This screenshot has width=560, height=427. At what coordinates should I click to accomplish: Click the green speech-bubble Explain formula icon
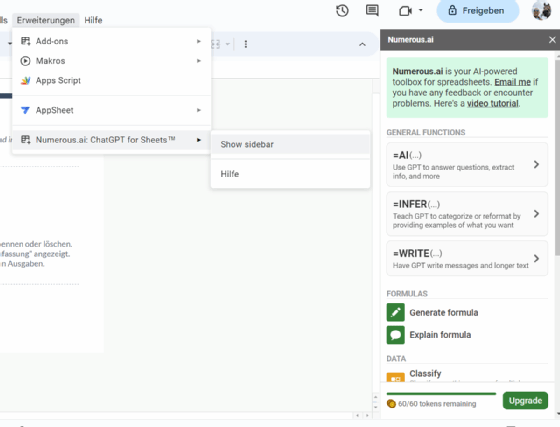(x=395, y=335)
